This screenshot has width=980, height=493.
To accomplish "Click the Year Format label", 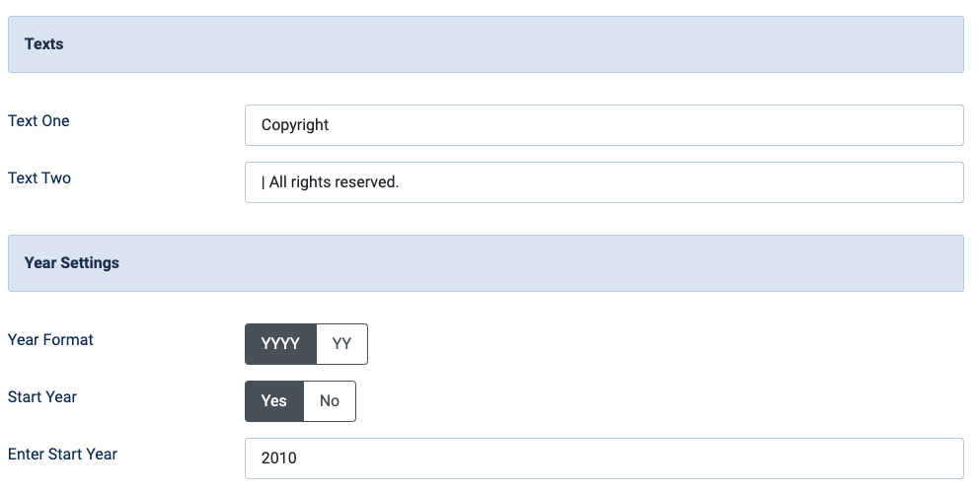I will pyautogui.click(x=50, y=340).
